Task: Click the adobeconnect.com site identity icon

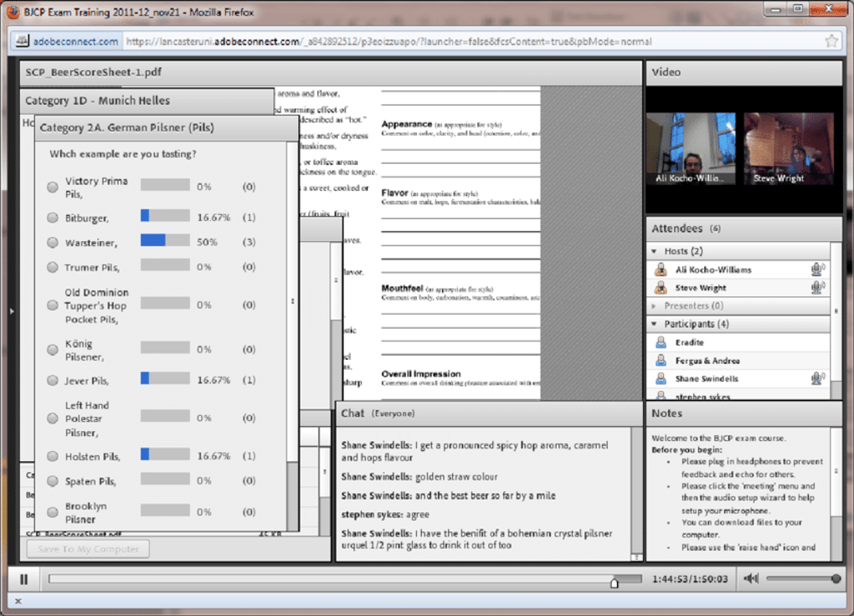Action: tap(22, 41)
